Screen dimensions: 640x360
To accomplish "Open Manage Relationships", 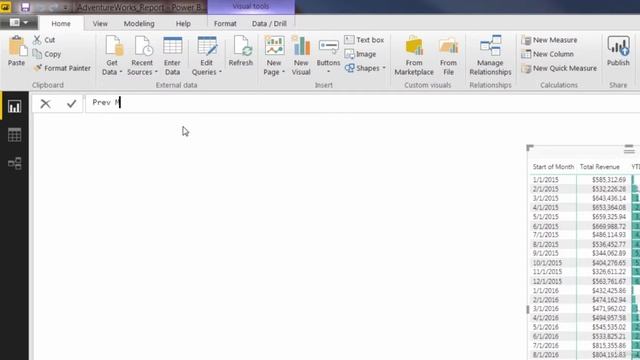I will point(490,55).
